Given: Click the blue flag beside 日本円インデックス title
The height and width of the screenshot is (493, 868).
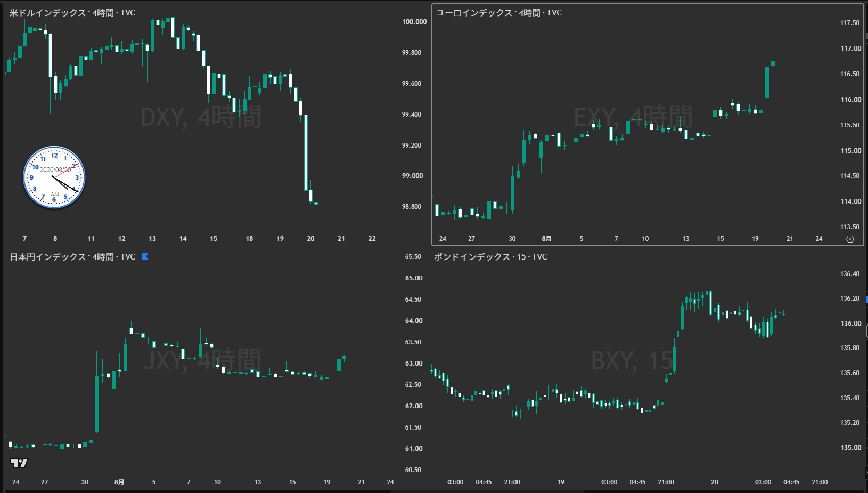Looking at the screenshot, I should (144, 257).
